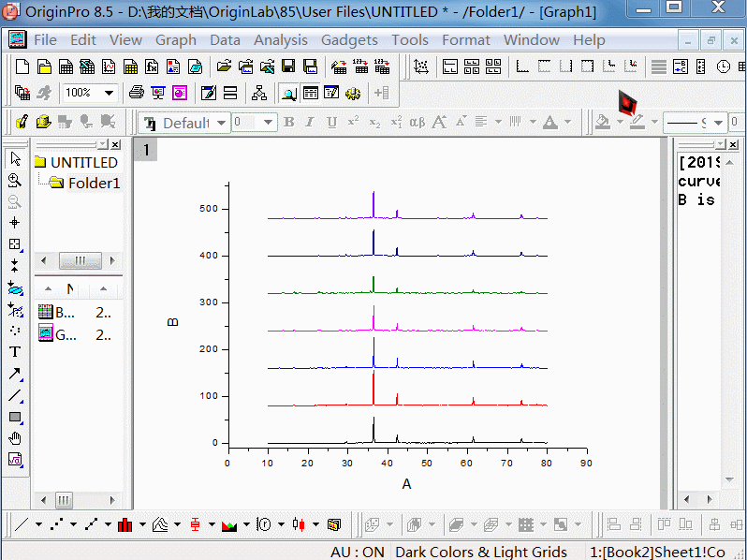The width and height of the screenshot is (747, 560).
Task: Toggle Underline text formatting
Action: click(x=331, y=123)
